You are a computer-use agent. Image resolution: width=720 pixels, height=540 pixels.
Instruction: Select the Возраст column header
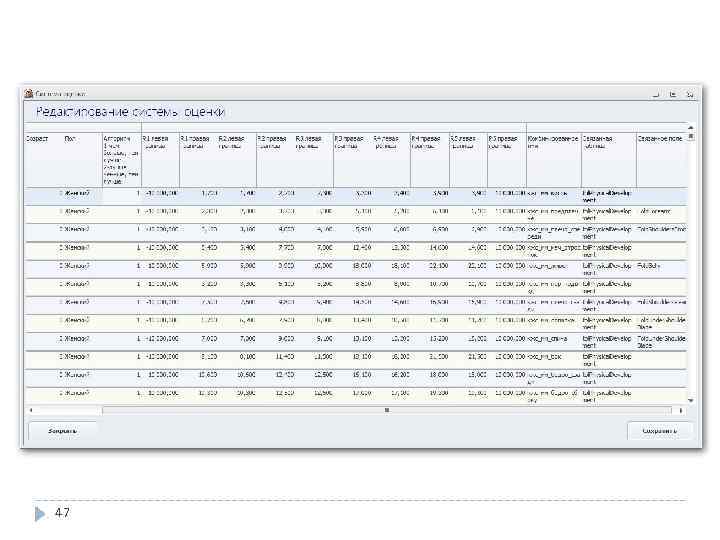coord(44,159)
